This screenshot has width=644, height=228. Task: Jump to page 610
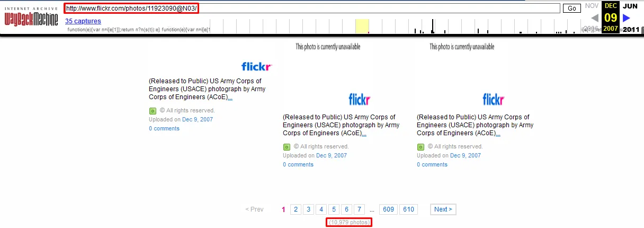(408, 209)
